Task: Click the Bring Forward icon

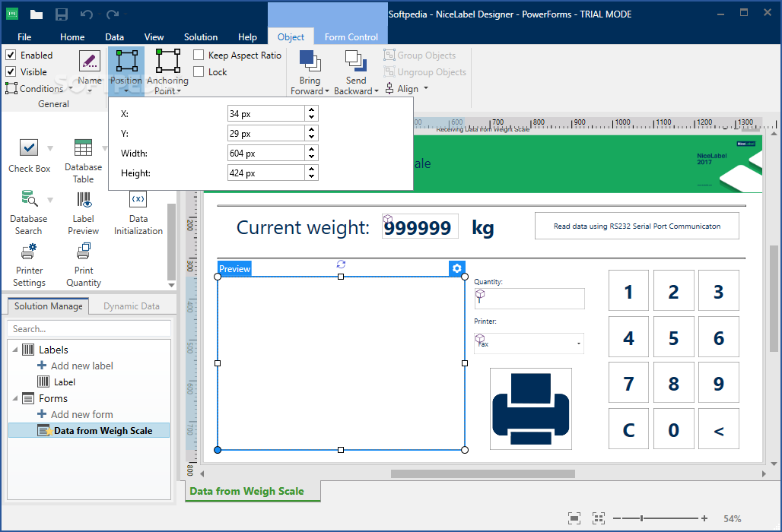Action: [310, 62]
